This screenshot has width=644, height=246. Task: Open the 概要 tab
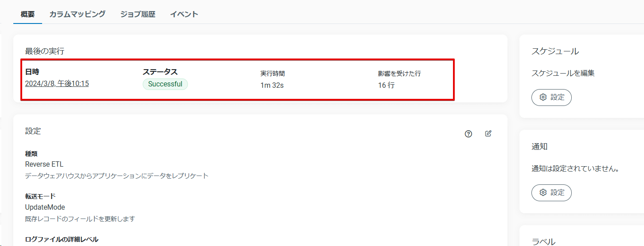27,14
